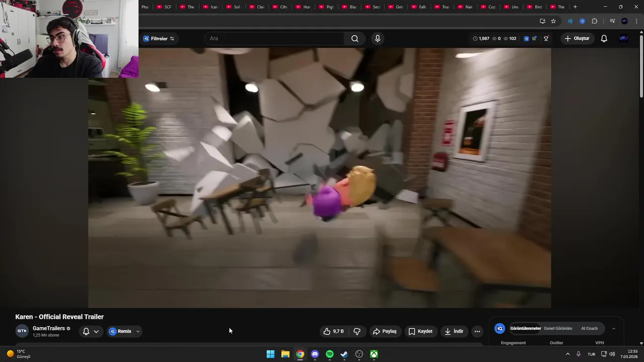
Task: Open the volume control in system tray
Action: point(612,354)
